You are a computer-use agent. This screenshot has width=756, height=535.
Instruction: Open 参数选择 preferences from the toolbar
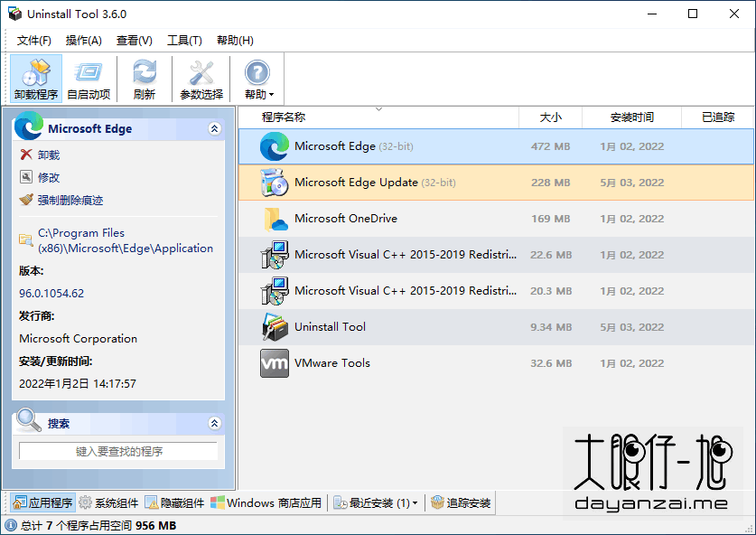coord(201,79)
